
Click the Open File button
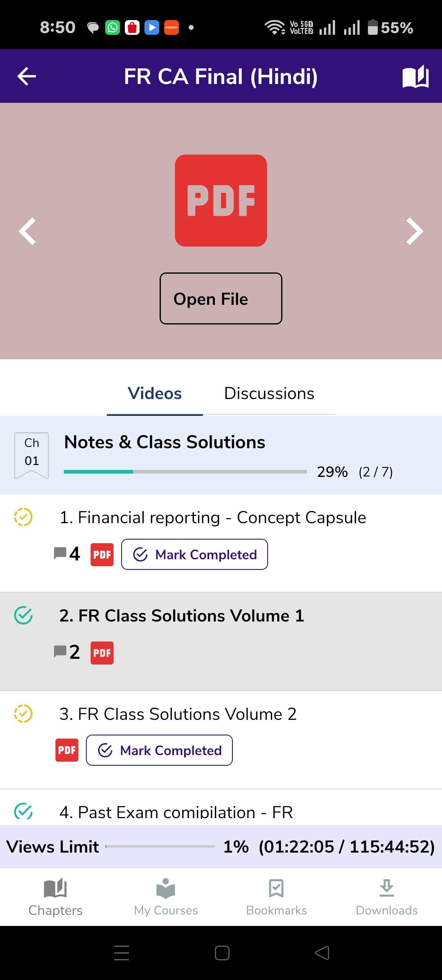point(221,298)
